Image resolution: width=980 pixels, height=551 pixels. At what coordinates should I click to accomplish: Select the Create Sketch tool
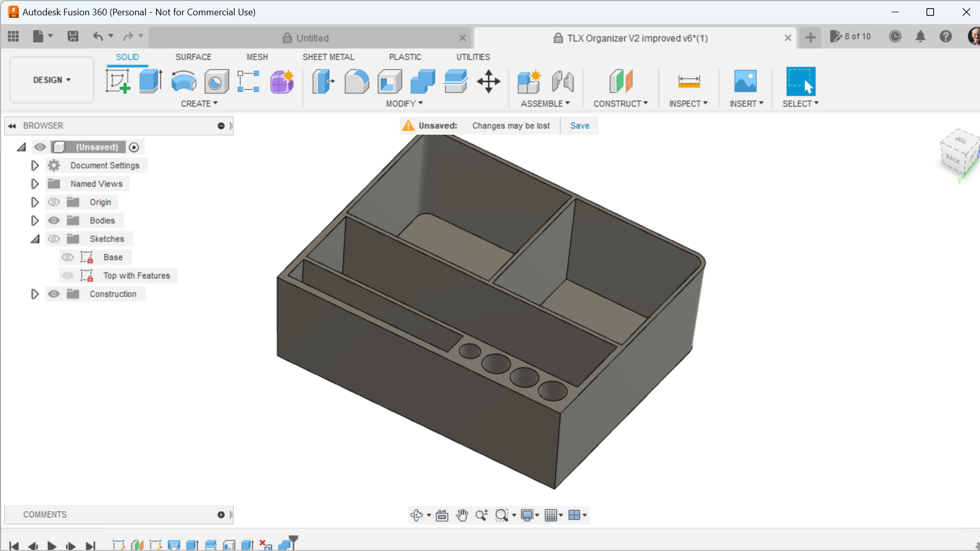click(118, 82)
